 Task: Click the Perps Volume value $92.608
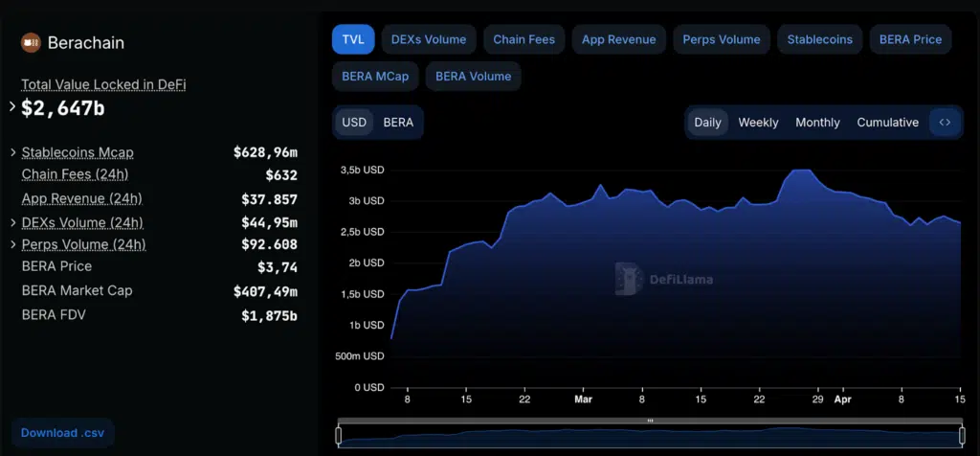click(269, 244)
